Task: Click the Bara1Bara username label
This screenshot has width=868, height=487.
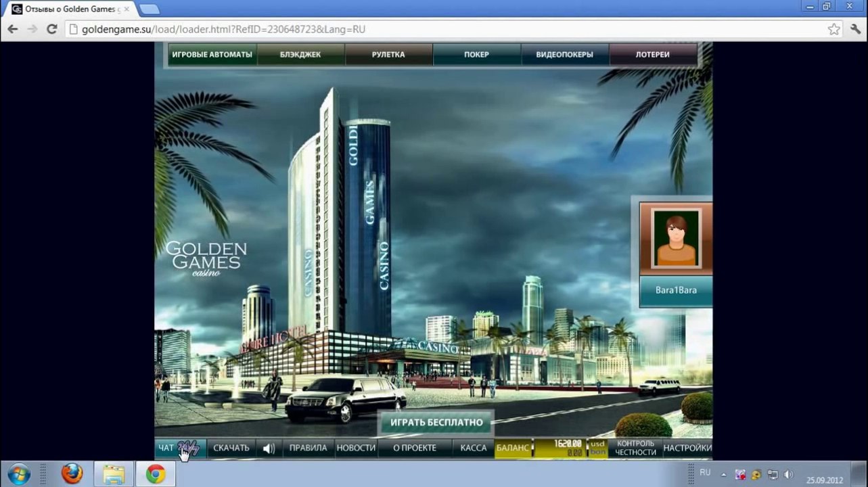Action: coord(676,290)
